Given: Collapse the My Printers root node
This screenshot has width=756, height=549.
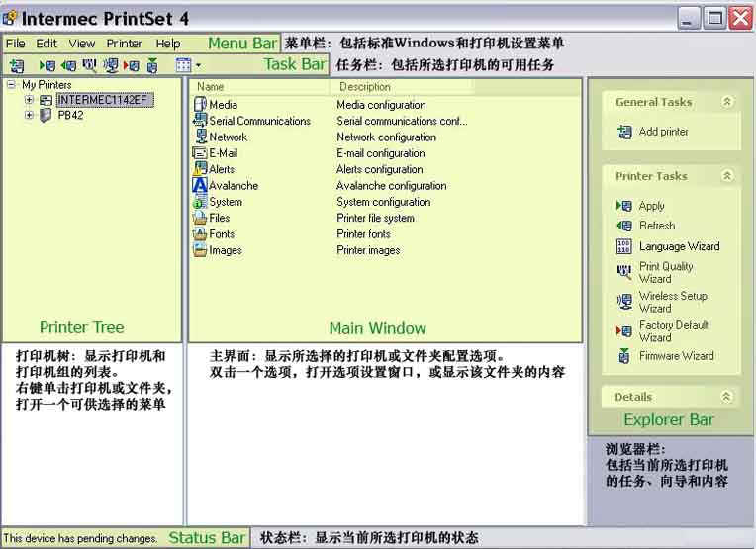Looking at the screenshot, I should pos(12,85).
